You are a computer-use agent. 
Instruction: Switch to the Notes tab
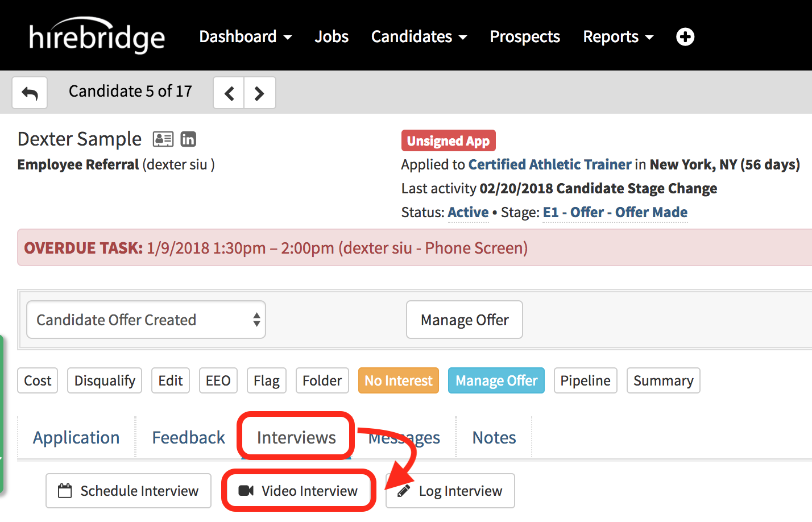click(x=494, y=437)
